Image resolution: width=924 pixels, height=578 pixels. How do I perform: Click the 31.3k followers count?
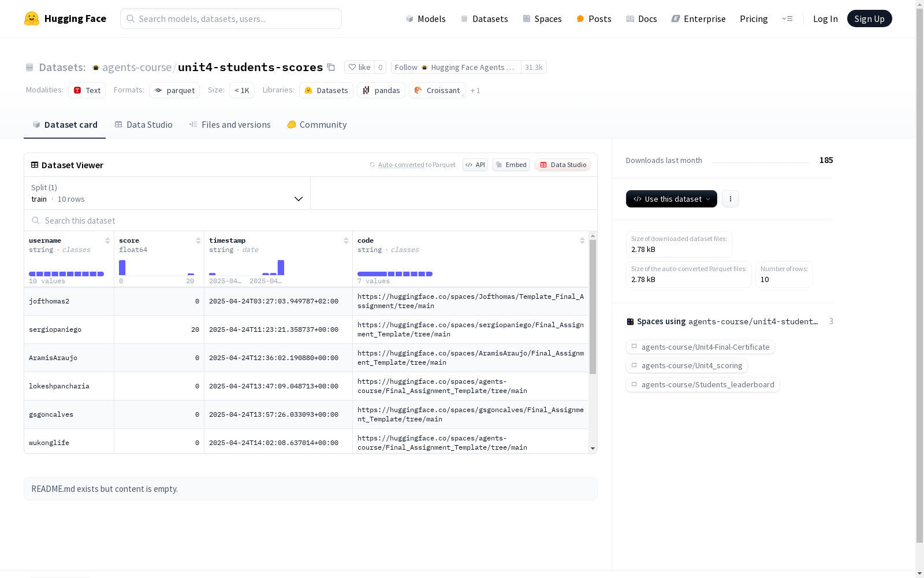(534, 67)
